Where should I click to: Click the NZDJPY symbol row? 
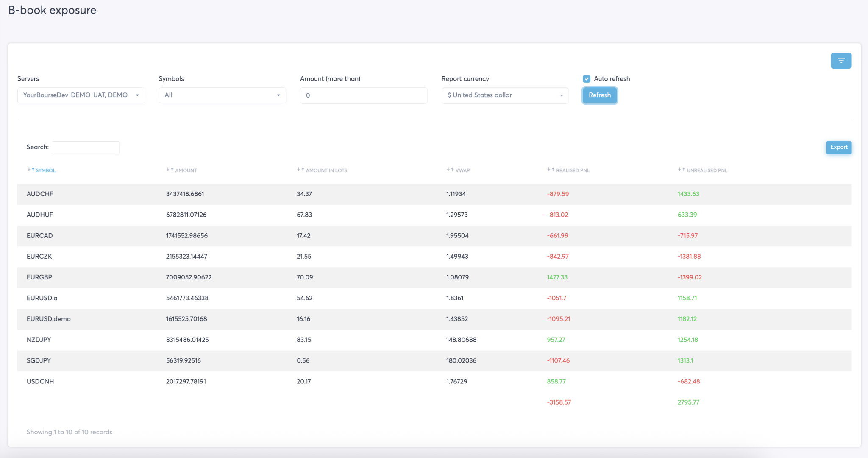[x=39, y=340]
